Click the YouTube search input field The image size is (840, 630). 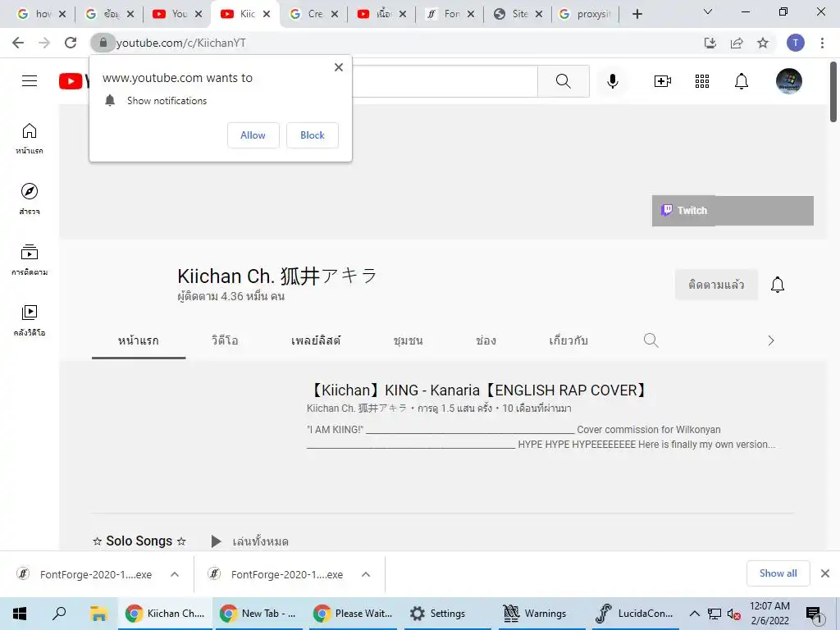pyautogui.click(x=445, y=81)
